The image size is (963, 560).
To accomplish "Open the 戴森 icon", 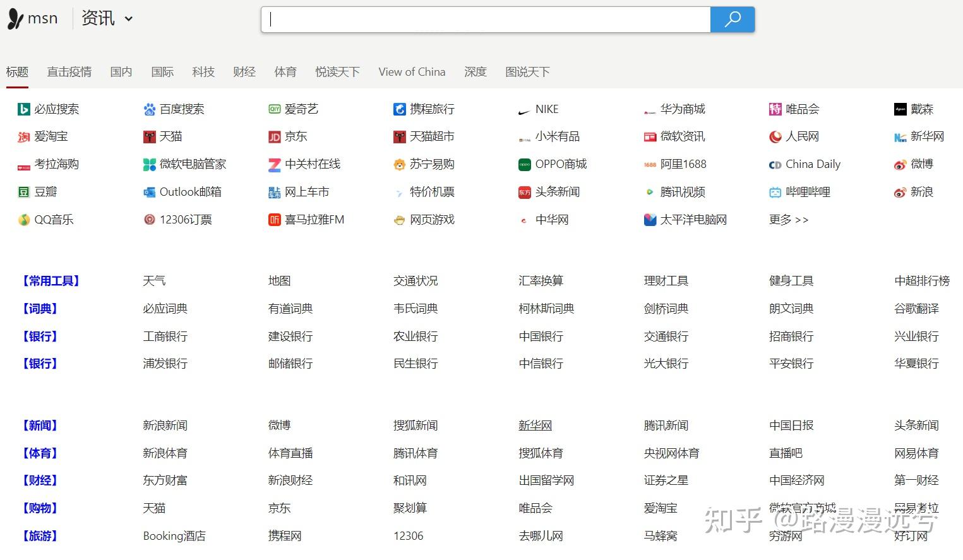I will (900, 109).
